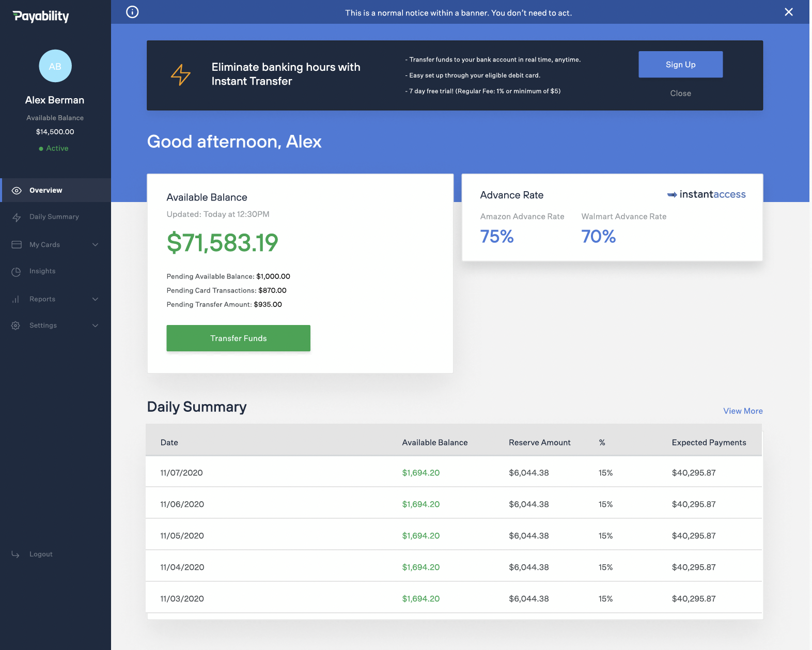
Task: Open the View More link
Action: coord(742,411)
